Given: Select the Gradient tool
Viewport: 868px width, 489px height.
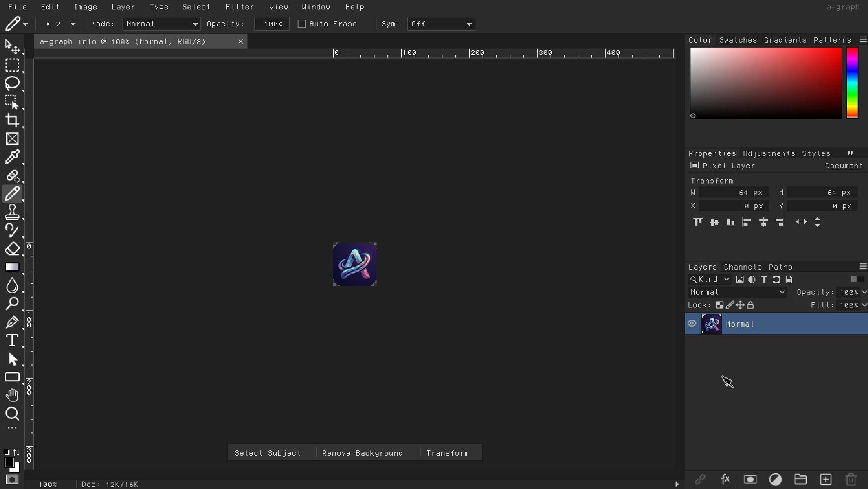Looking at the screenshot, I should tap(12, 267).
